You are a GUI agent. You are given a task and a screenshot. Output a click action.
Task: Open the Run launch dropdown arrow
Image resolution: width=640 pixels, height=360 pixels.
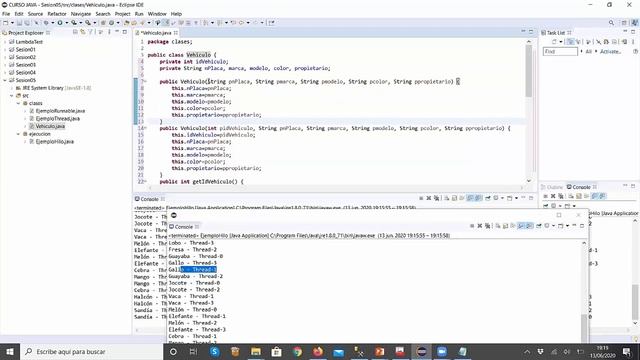tap(67, 23)
